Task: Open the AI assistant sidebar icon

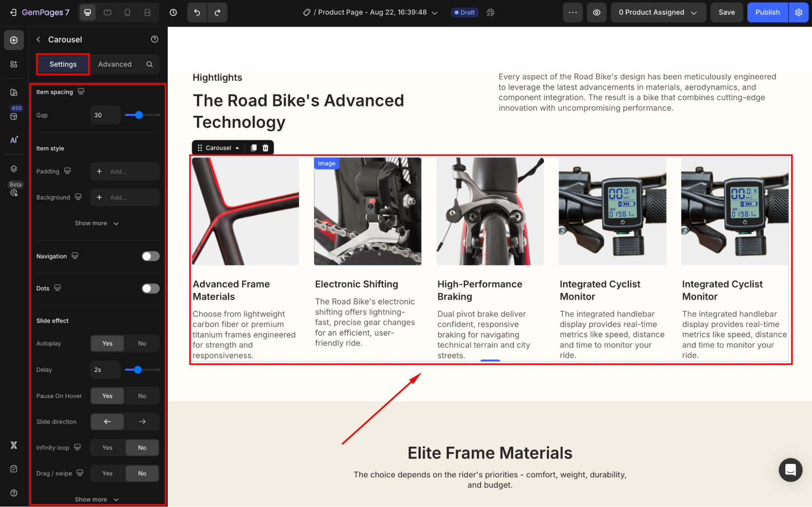Action: pos(14,139)
